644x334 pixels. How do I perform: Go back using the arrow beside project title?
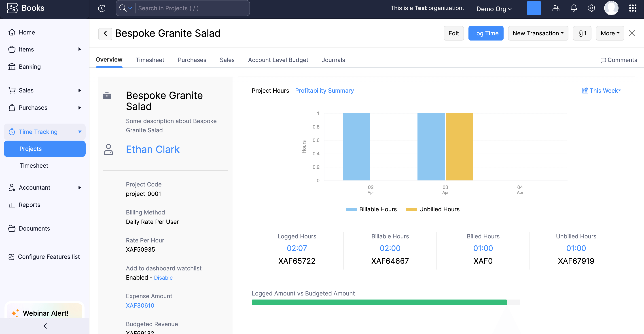(x=105, y=33)
